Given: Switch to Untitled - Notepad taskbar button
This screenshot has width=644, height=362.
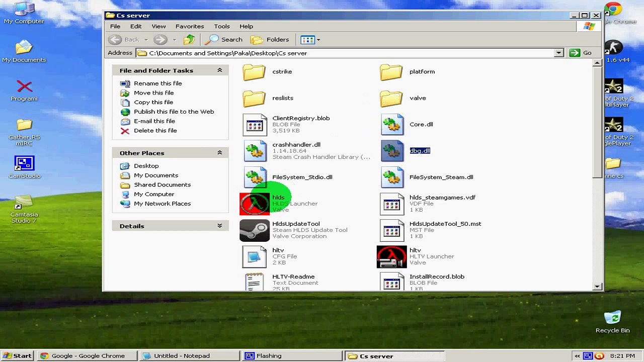Looking at the screenshot, I should [x=190, y=356].
